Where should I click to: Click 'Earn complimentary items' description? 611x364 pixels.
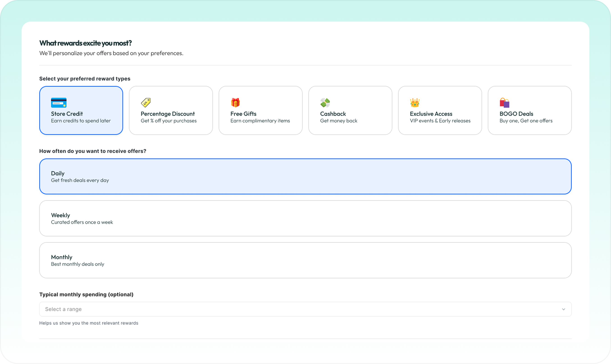260,121
